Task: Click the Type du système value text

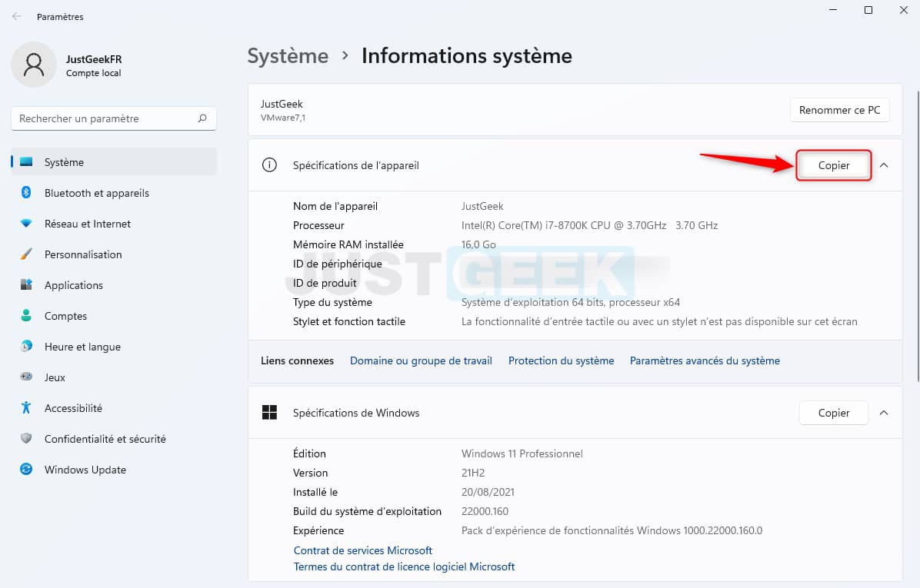Action: (570, 303)
